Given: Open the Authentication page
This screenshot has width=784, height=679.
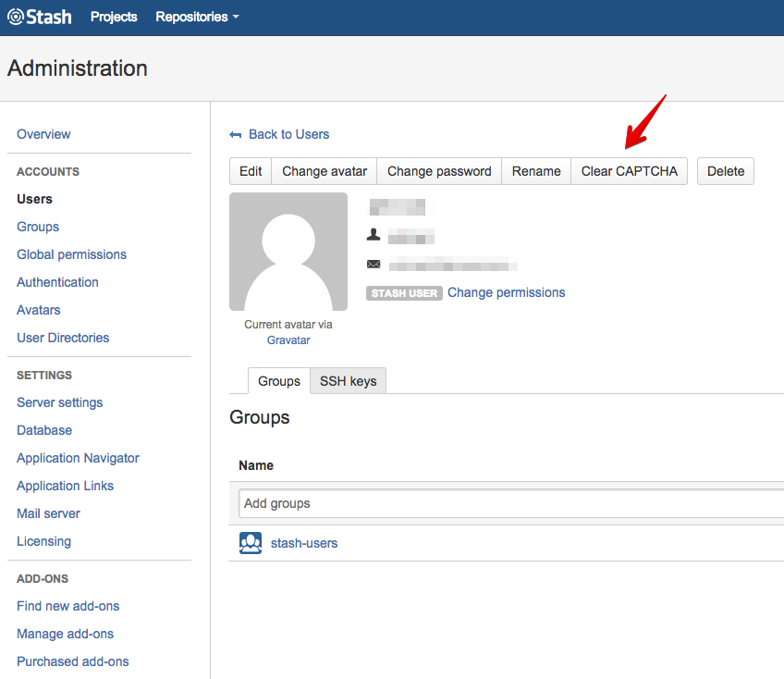Looking at the screenshot, I should pos(57,282).
